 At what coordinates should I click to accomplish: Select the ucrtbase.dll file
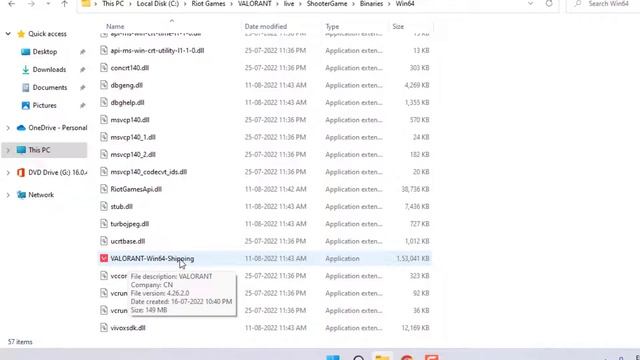pos(128,241)
